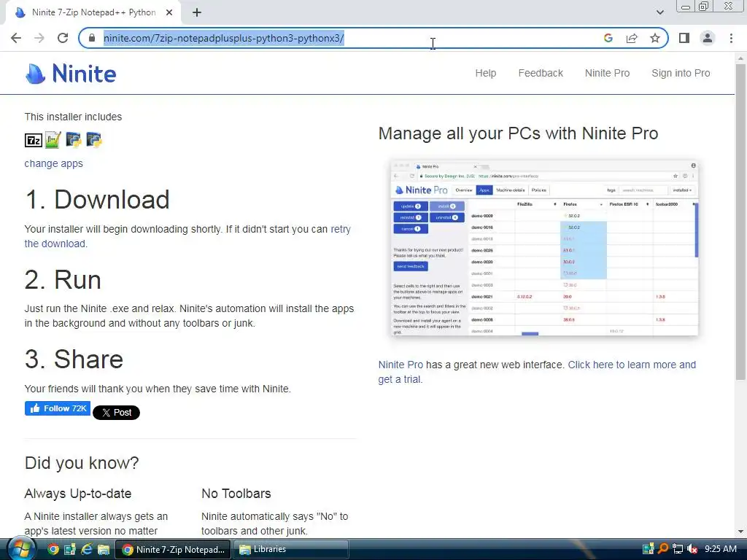747x560 pixels.
Task: Click the '1. Download' heading
Action: point(97,199)
